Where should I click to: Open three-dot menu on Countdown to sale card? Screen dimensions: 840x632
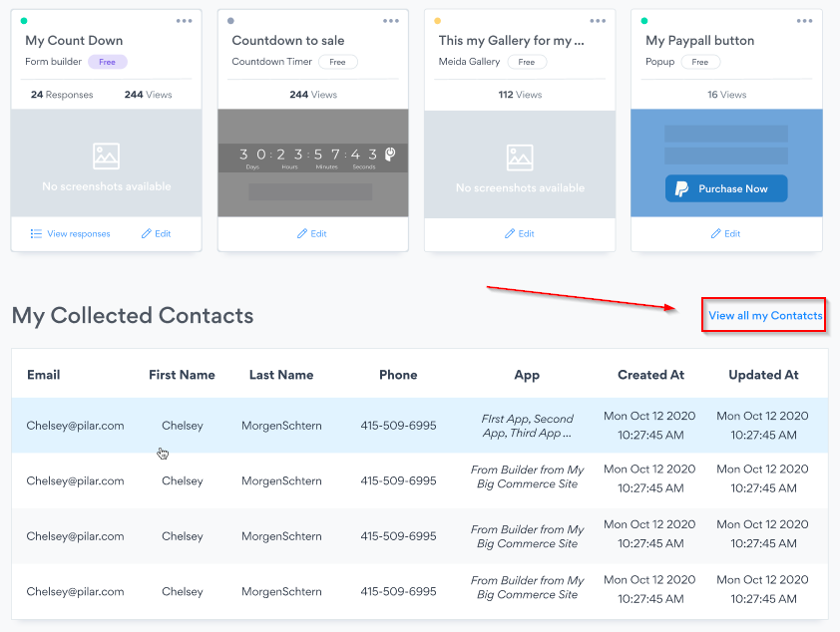click(391, 21)
